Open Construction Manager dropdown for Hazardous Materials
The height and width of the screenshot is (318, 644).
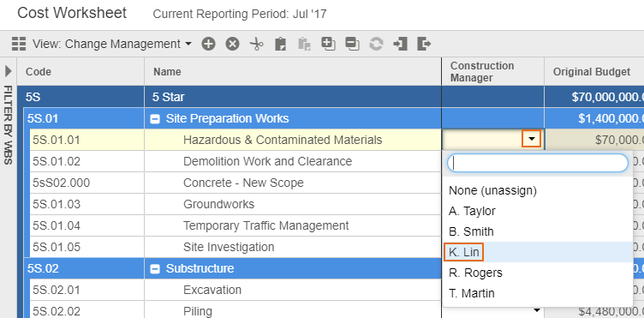[532, 139]
